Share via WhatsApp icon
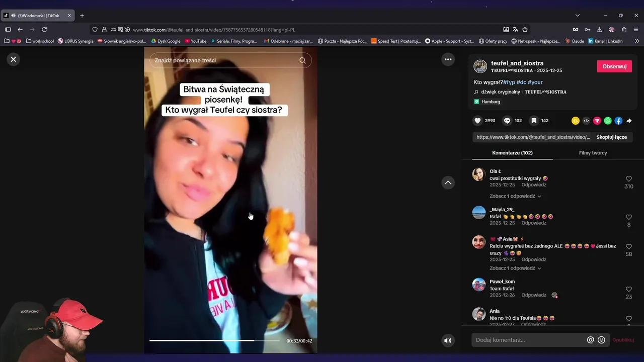This screenshot has height=362, width=644. point(608,121)
